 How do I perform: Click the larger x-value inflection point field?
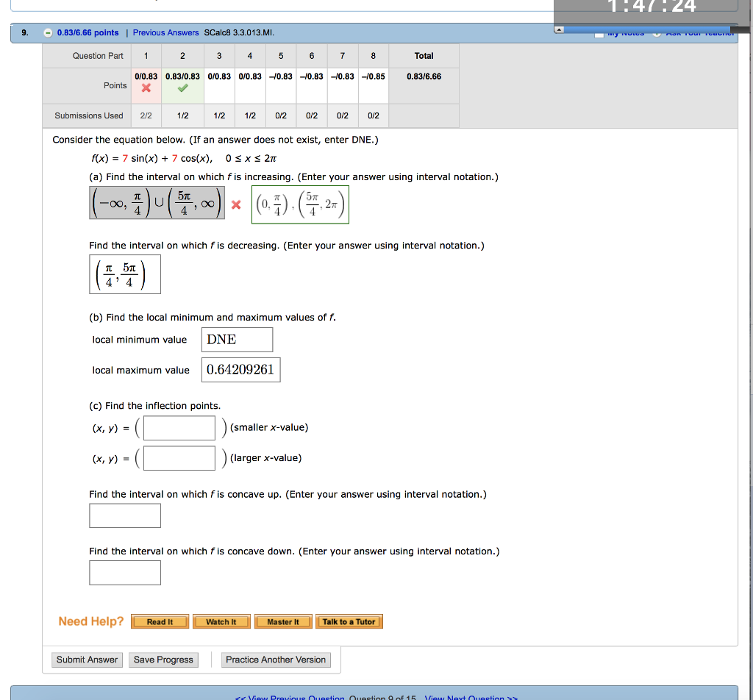click(179, 458)
